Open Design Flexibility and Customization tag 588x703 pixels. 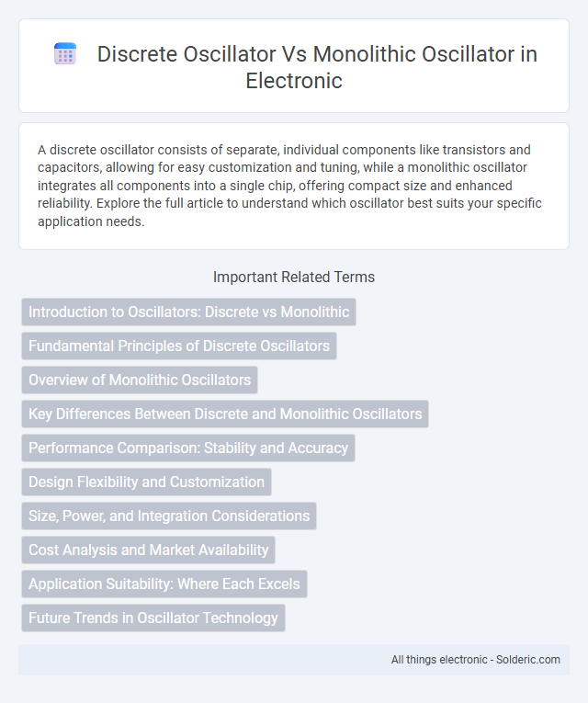147,482
